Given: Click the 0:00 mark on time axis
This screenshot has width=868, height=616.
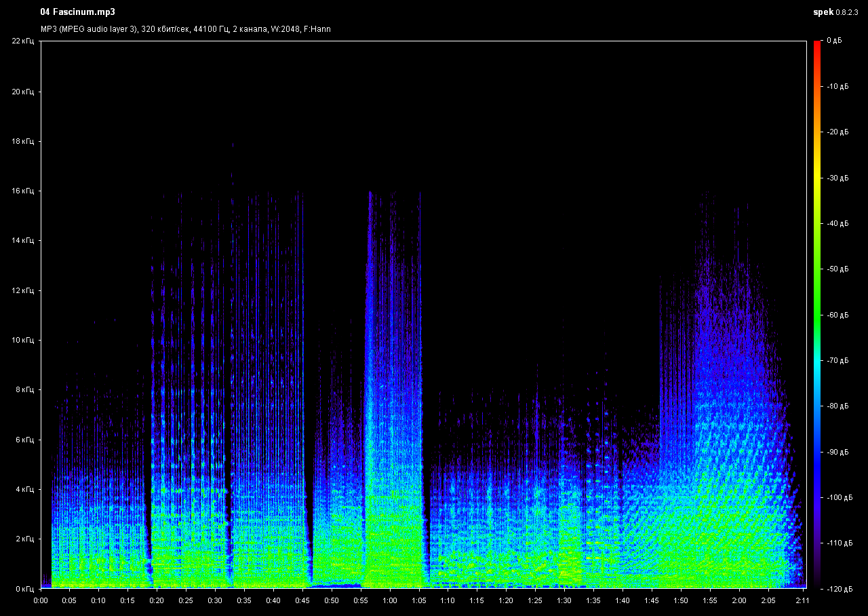Looking at the screenshot, I should click(x=41, y=600).
